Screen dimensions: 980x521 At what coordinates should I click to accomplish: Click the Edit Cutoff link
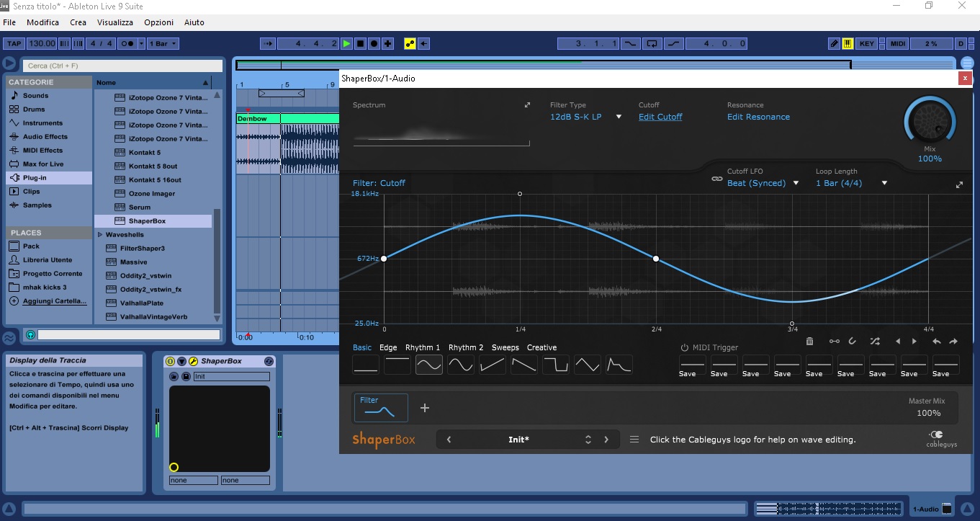(660, 117)
